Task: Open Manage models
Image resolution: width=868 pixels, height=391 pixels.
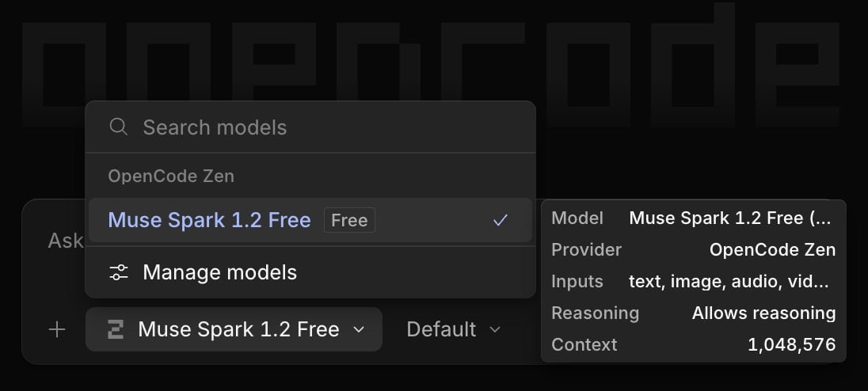Action: [x=310, y=272]
